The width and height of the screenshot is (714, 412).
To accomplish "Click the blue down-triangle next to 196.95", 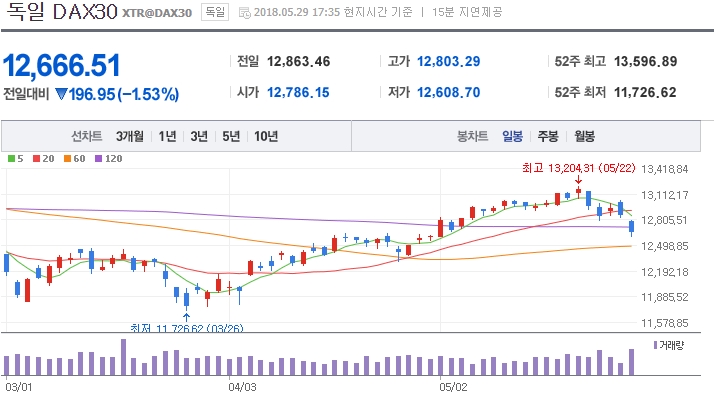I will tap(61, 95).
